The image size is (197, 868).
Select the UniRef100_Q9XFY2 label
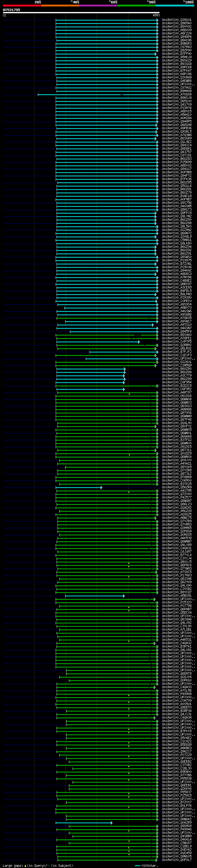coord(176,426)
